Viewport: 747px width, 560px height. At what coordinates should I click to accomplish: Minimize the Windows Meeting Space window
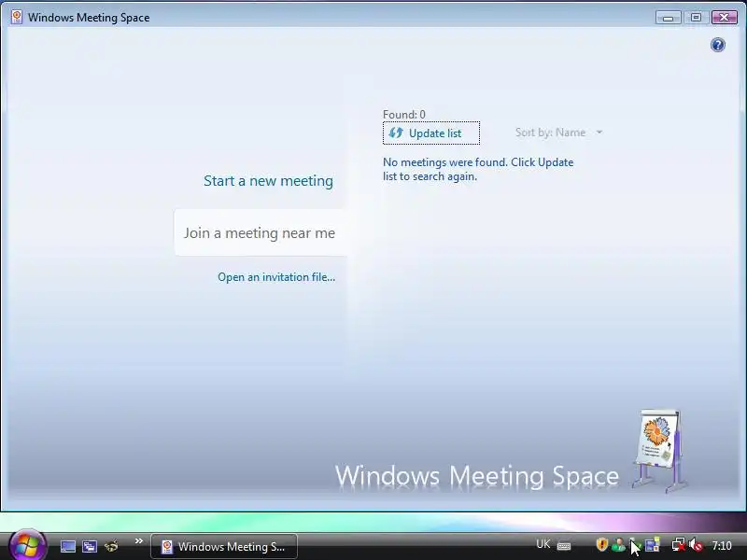tap(668, 18)
